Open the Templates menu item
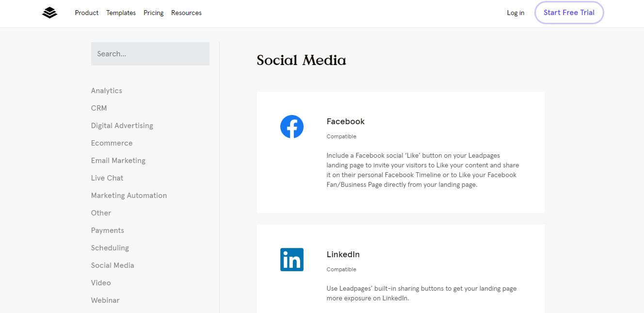 coord(121,13)
